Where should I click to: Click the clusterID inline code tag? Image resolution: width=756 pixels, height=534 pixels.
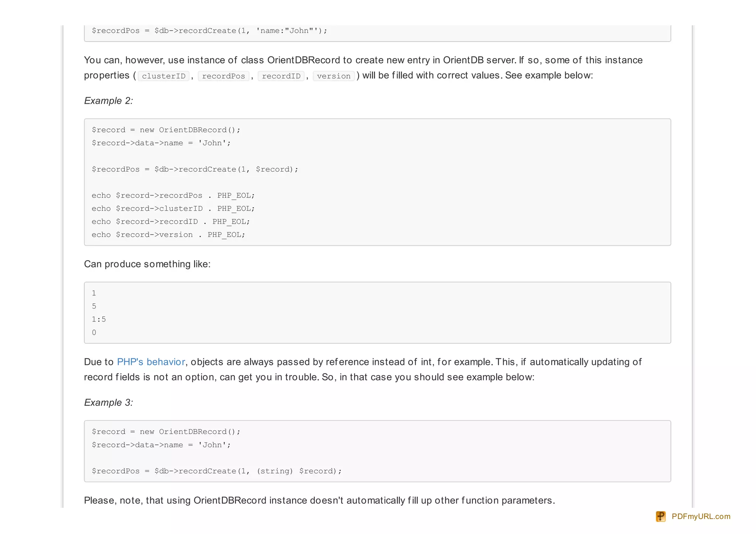click(x=164, y=76)
